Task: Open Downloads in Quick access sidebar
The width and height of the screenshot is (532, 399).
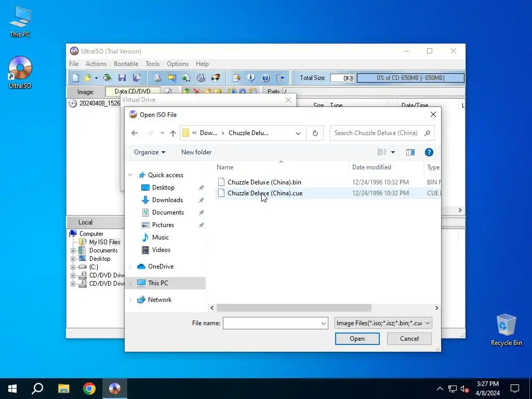Action: click(x=167, y=200)
